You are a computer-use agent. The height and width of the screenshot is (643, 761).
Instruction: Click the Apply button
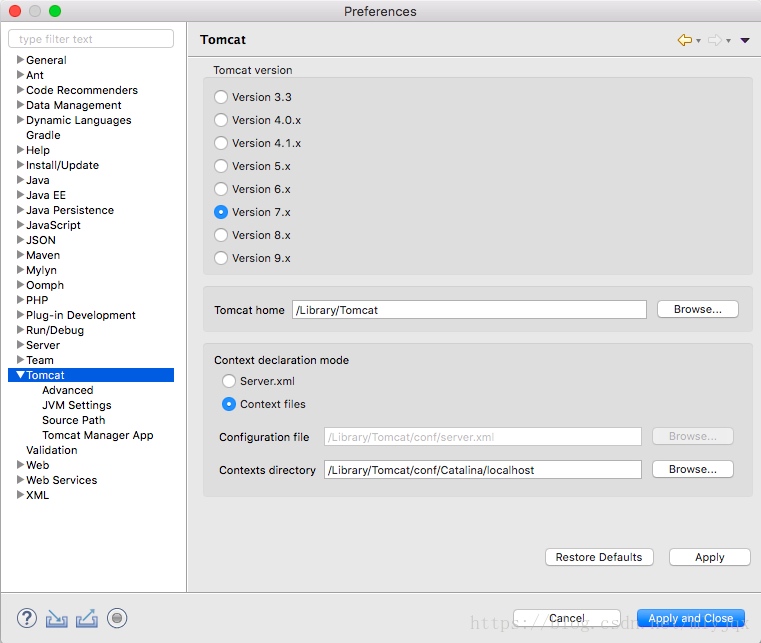710,557
